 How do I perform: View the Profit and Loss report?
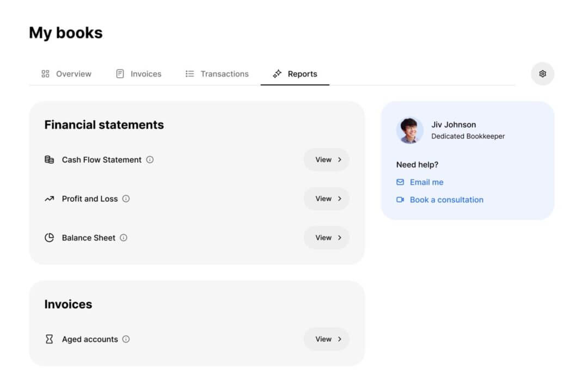tap(327, 199)
